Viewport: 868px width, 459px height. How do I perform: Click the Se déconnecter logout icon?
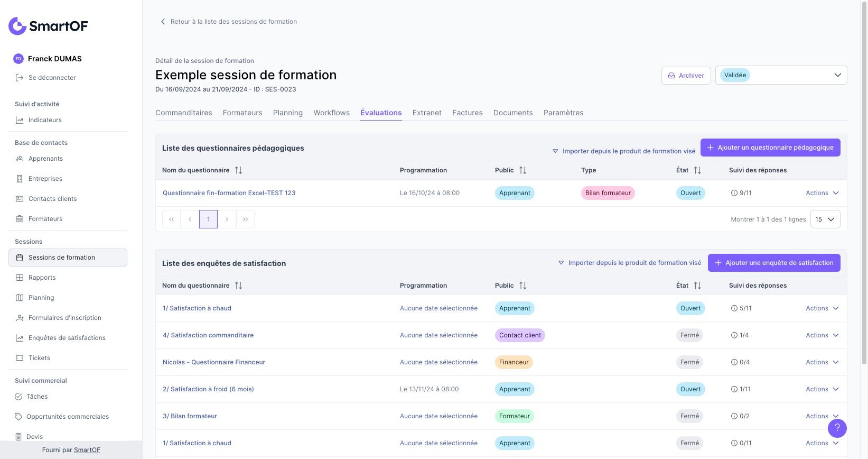point(20,78)
